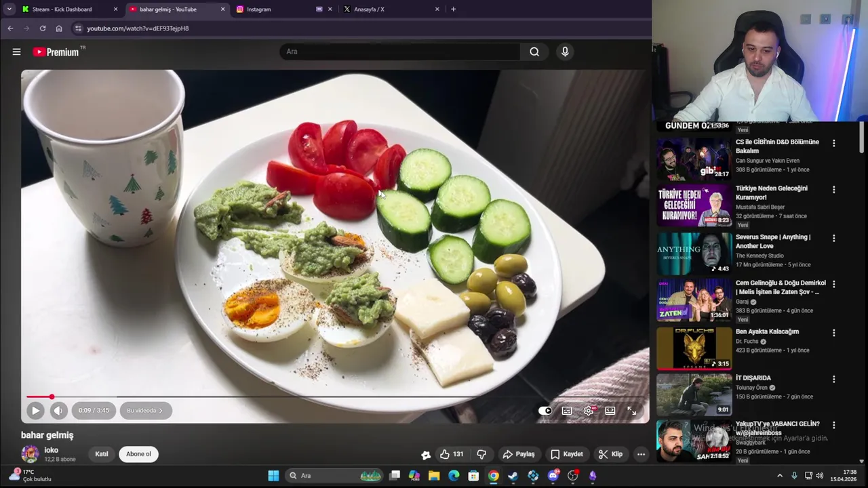Save video with Kaydet button
868x488 pixels.
pyautogui.click(x=566, y=454)
